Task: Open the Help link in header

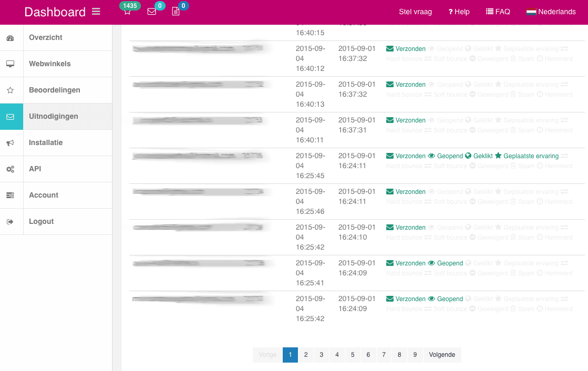Action: point(459,12)
